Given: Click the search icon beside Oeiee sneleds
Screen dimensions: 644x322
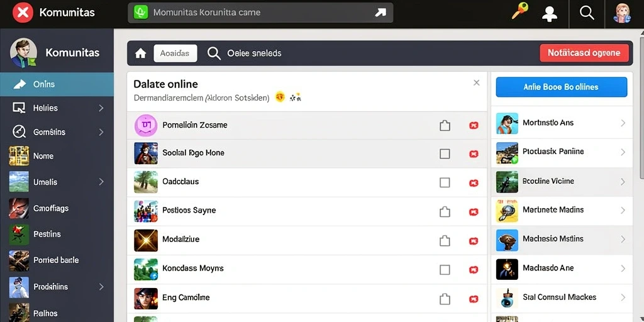Looking at the screenshot, I should [214, 53].
